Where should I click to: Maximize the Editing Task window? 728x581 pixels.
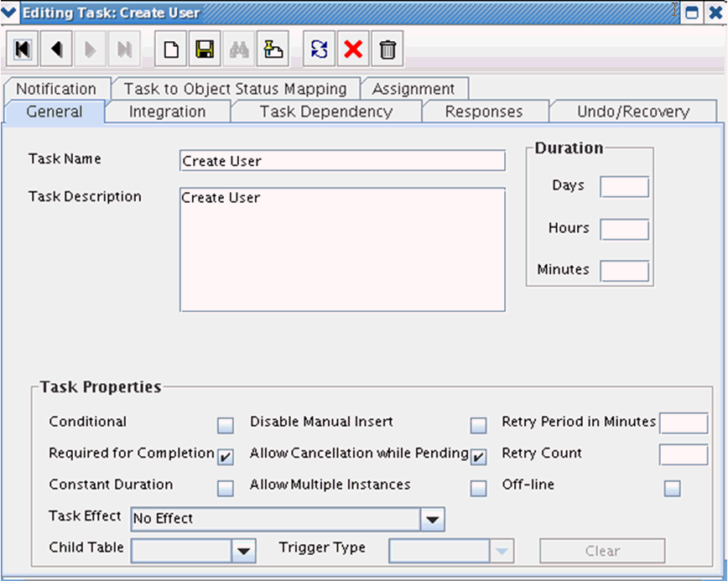pos(692,13)
